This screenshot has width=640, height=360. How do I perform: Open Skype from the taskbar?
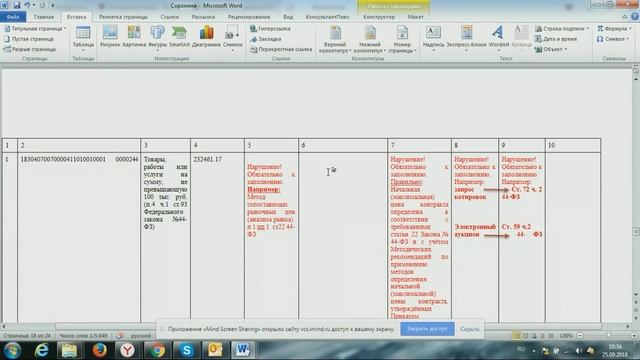tap(186, 350)
